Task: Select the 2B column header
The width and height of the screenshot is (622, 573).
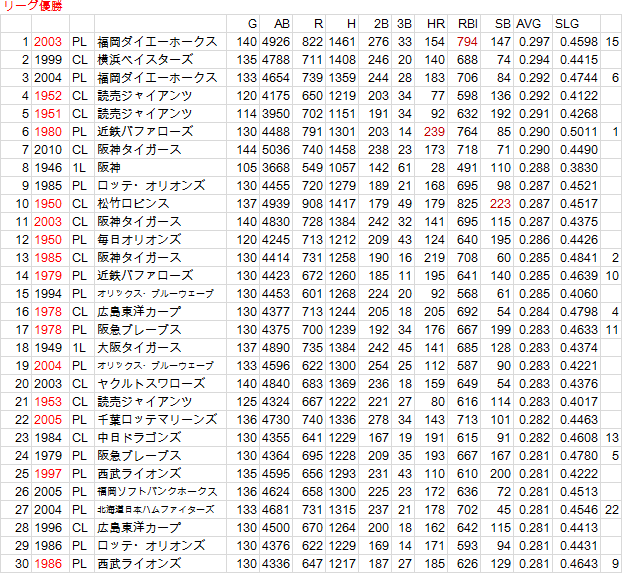Action: point(381,24)
